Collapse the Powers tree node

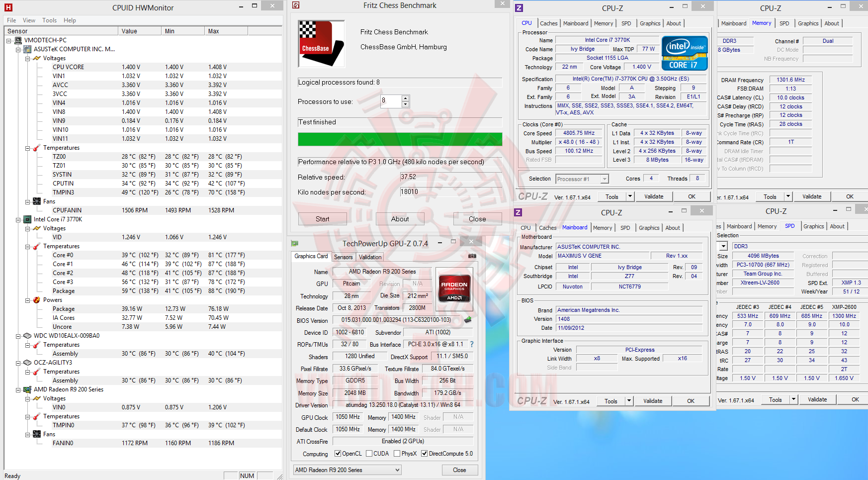(x=28, y=300)
